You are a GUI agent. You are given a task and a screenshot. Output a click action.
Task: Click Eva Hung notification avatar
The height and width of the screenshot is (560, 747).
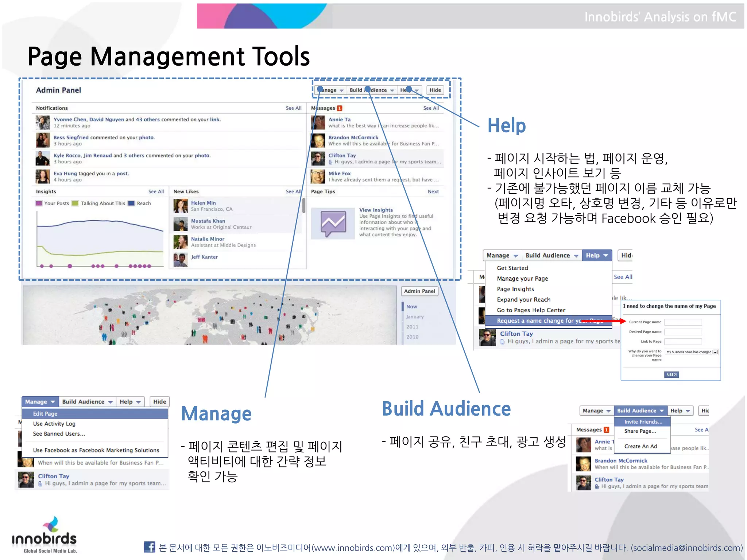tap(43, 176)
